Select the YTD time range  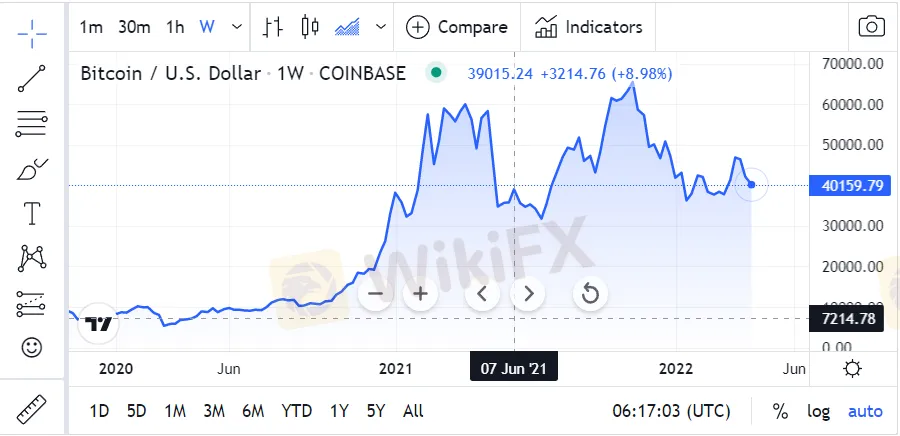click(x=296, y=411)
